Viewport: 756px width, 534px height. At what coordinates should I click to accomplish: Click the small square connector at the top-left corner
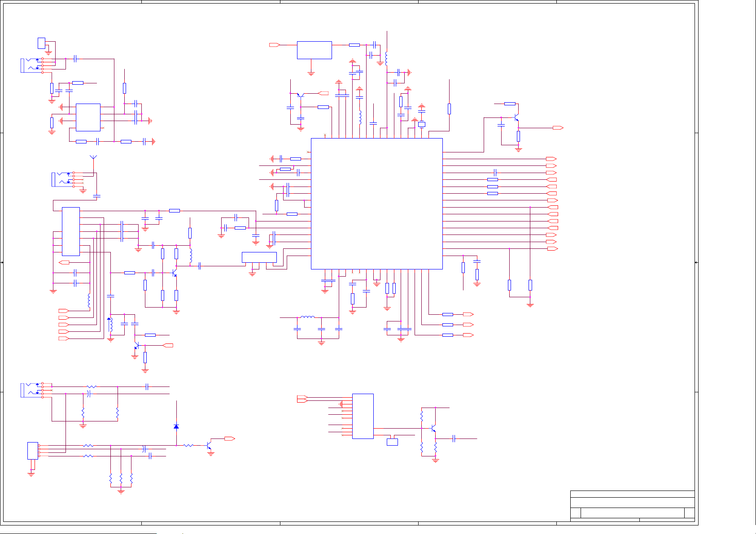click(x=42, y=43)
